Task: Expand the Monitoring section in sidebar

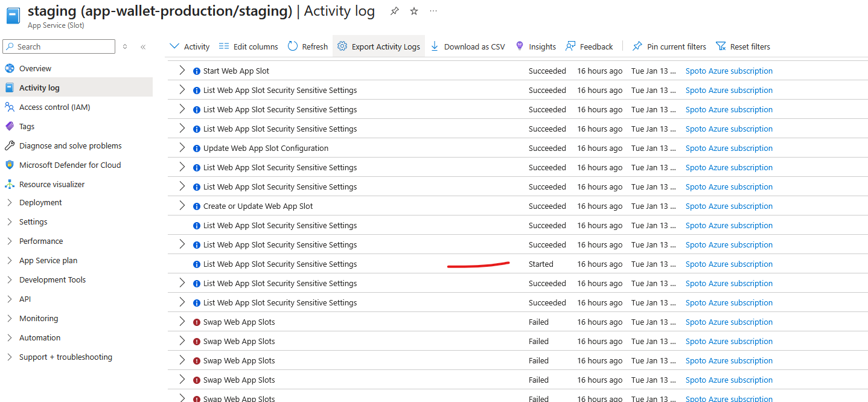Action: [x=9, y=318]
